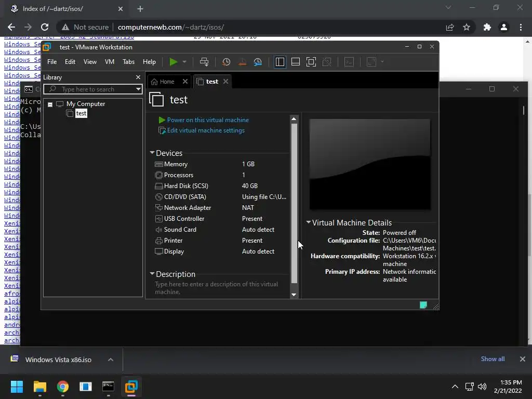532x399 pixels.
Task: Click the Chrome share page icon
Action: pos(450,27)
